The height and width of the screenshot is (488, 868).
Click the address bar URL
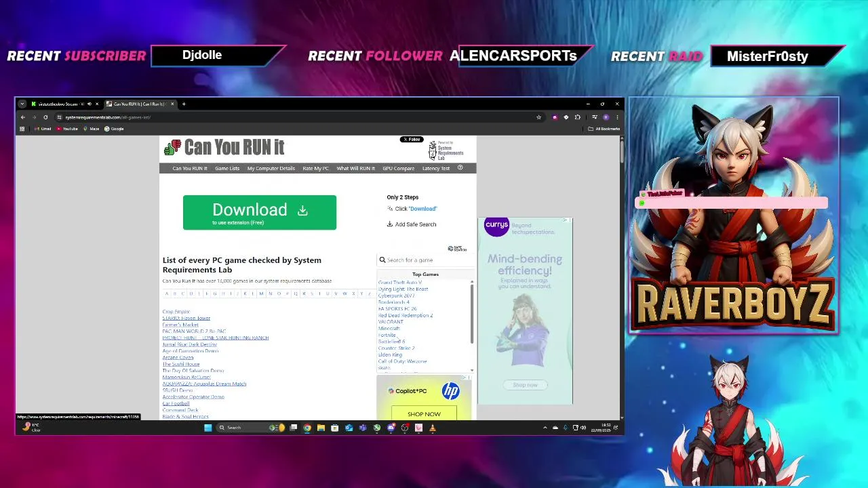pyautogui.click(x=108, y=117)
